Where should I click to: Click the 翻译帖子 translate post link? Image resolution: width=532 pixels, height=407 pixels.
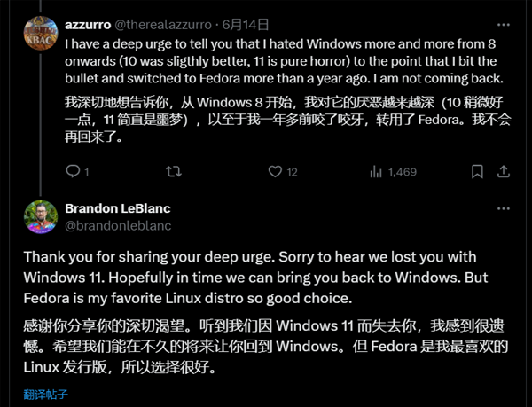point(46,392)
